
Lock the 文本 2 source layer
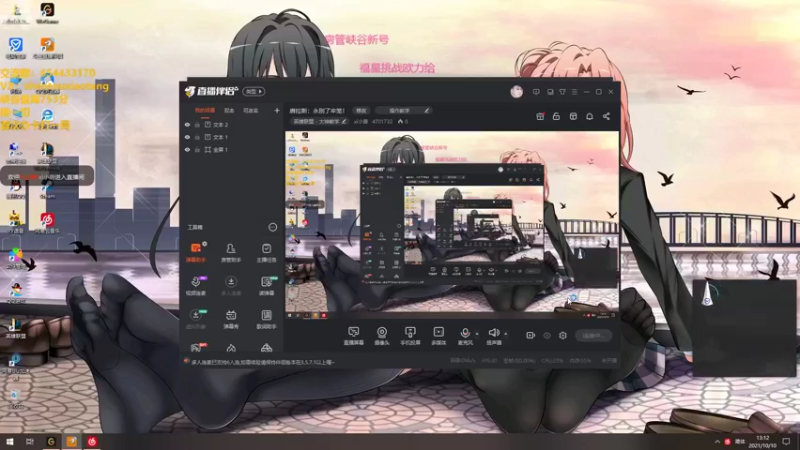coord(197,124)
